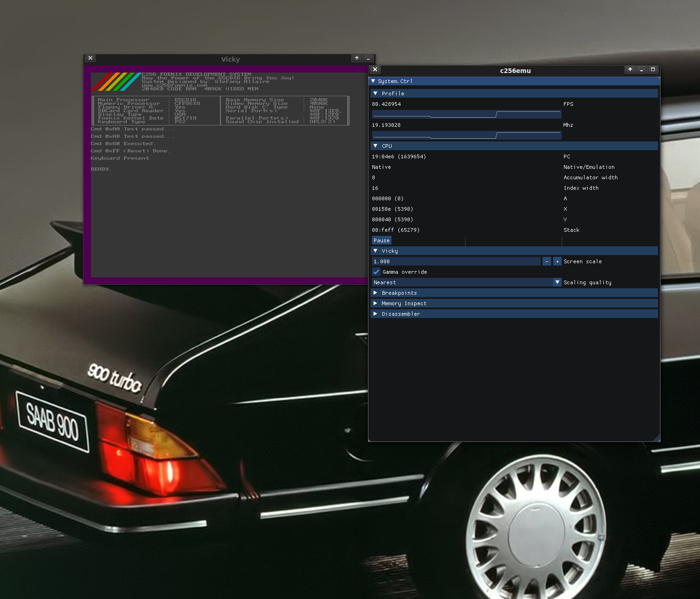Click the Y register value 000040

click(x=392, y=219)
